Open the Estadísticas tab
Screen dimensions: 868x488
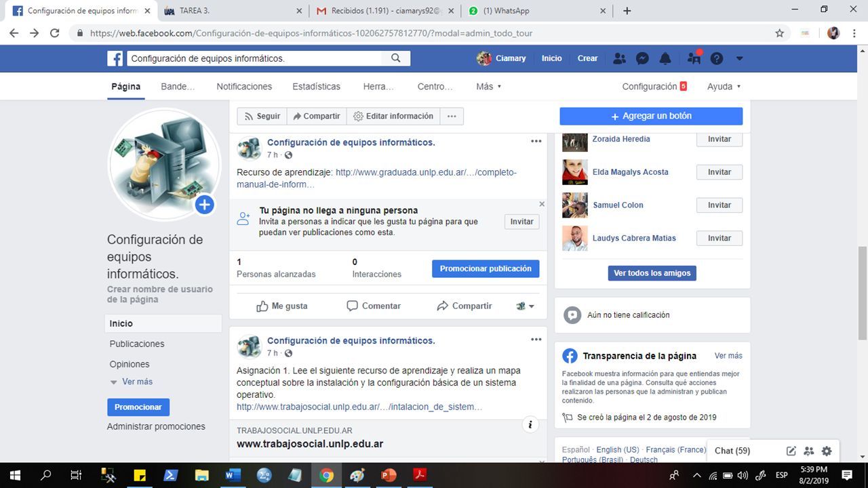pyautogui.click(x=317, y=86)
